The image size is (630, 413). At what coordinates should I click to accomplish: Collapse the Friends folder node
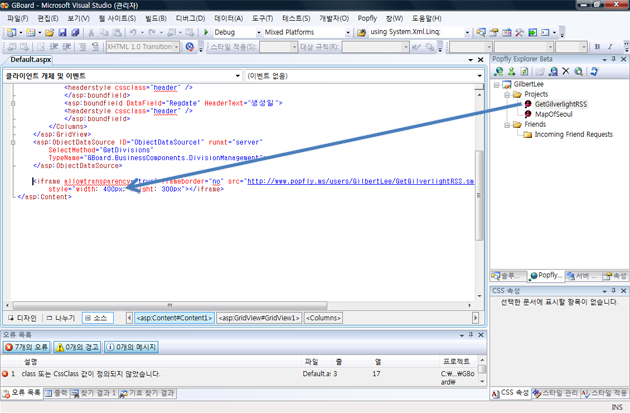tap(507, 125)
